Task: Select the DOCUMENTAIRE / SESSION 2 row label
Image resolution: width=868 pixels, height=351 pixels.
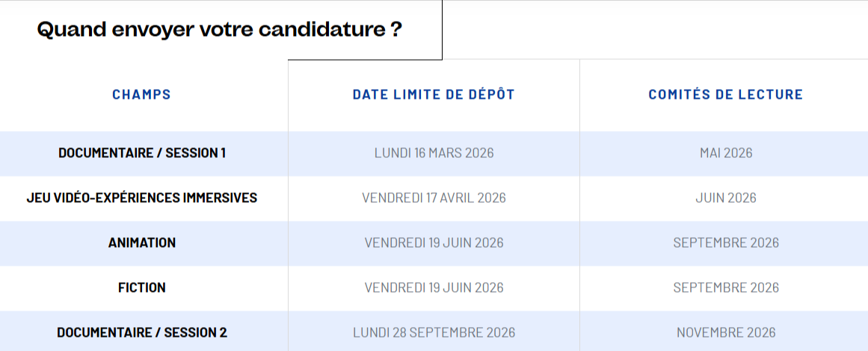Action: pyautogui.click(x=142, y=332)
